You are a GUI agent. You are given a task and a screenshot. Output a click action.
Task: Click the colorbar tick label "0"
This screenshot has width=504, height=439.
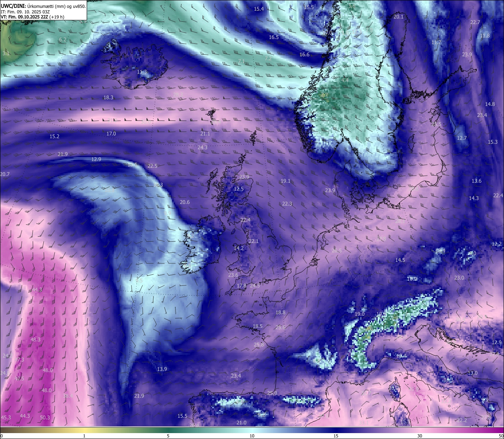tap(1, 435)
